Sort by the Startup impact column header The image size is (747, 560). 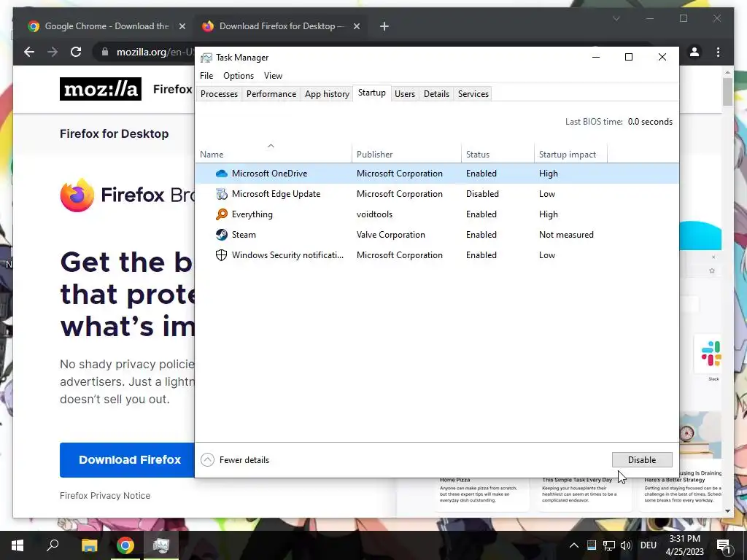click(570, 155)
